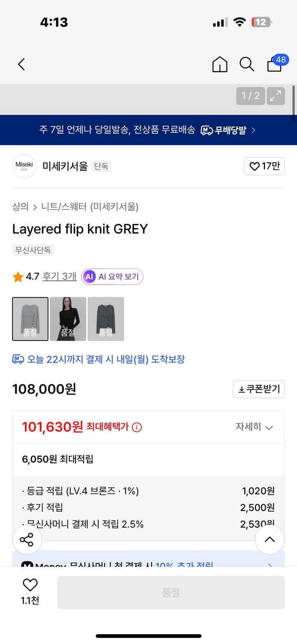
Task: Tap the star rating next to 4.7
Action: (17, 276)
